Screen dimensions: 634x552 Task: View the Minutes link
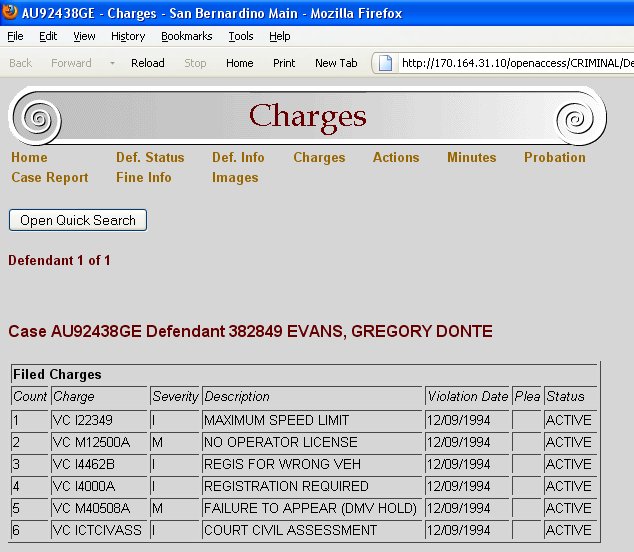471,157
